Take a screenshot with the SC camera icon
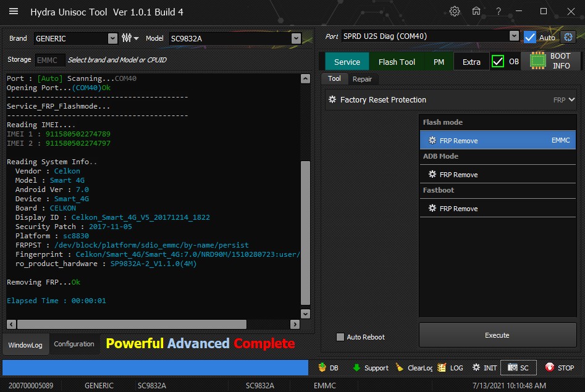 513,367
